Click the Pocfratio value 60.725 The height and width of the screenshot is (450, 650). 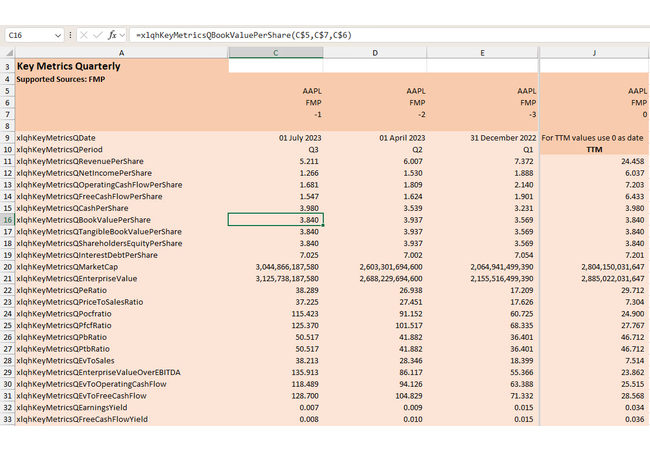(x=483, y=314)
